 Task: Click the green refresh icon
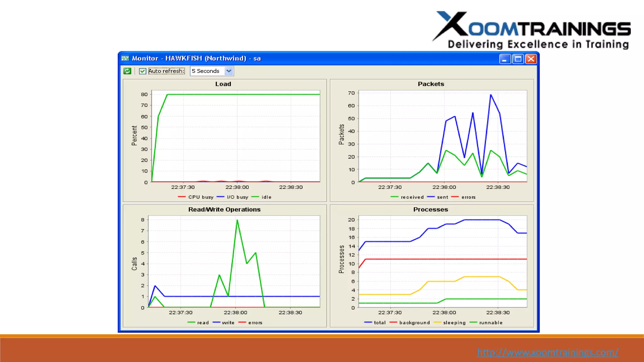tap(127, 71)
